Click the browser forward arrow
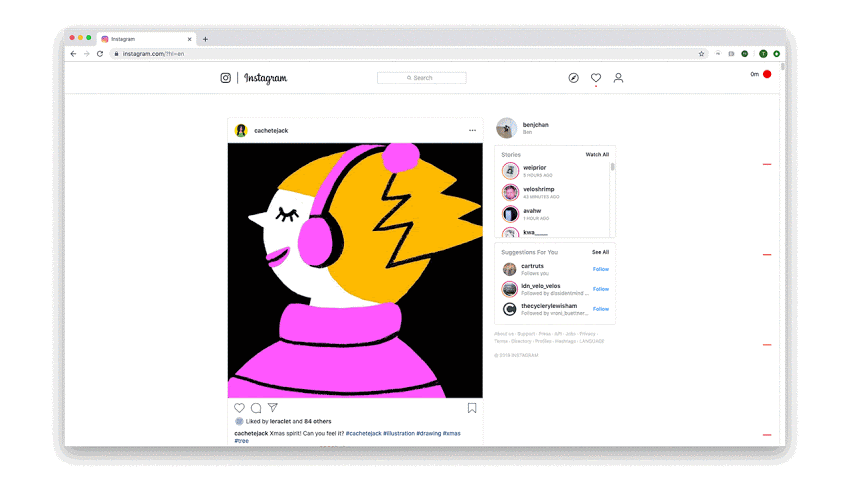 pos(86,54)
